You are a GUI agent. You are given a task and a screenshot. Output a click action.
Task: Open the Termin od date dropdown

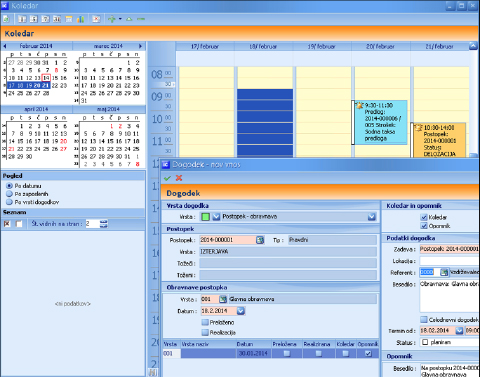click(459, 331)
